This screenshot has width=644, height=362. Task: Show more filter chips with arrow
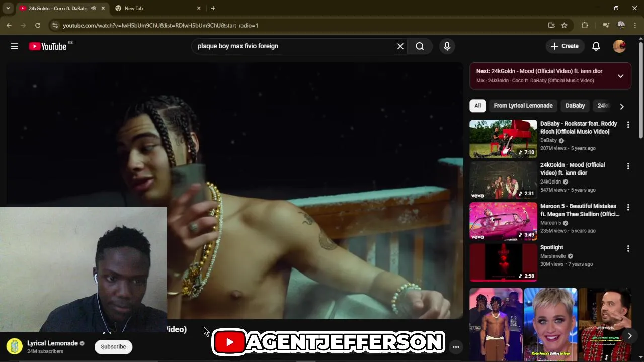pyautogui.click(x=622, y=106)
